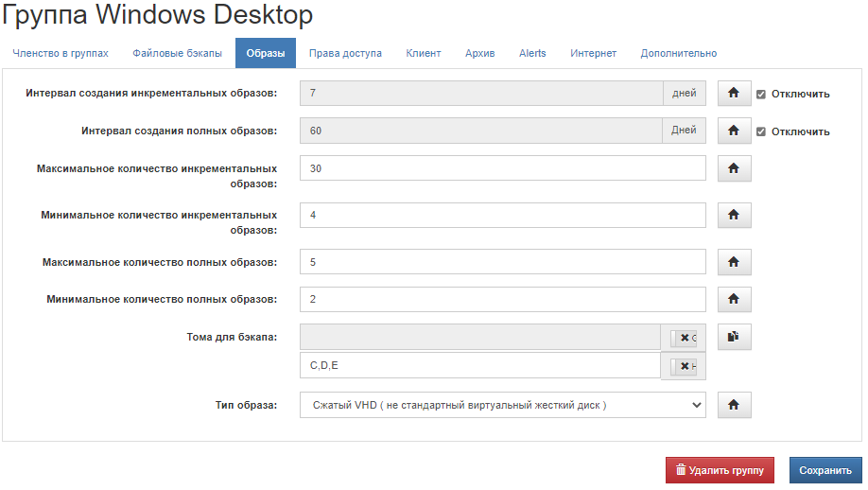Image resolution: width=868 pixels, height=490 pixels.
Task: Click the empty disabled volumes field
Action: click(480, 337)
